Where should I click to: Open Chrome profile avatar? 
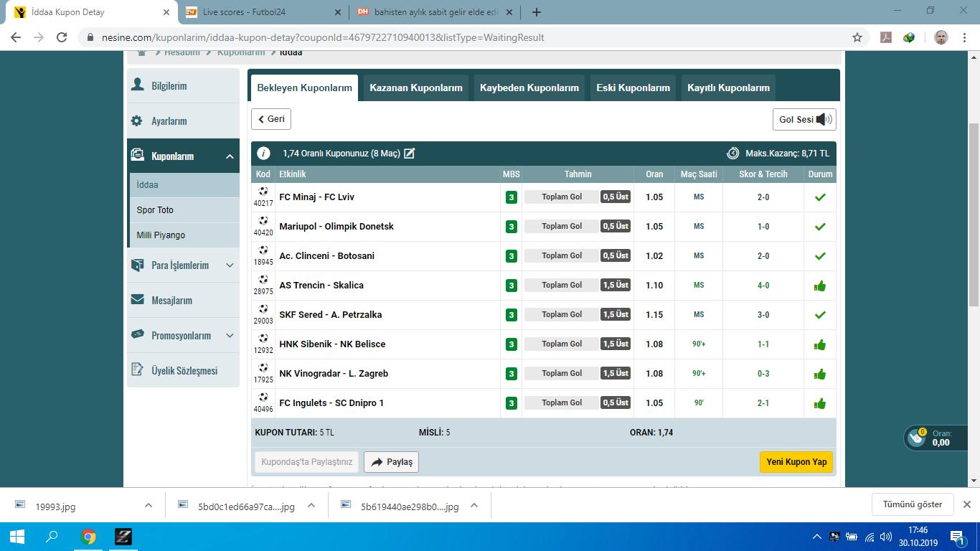pyautogui.click(x=941, y=37)
